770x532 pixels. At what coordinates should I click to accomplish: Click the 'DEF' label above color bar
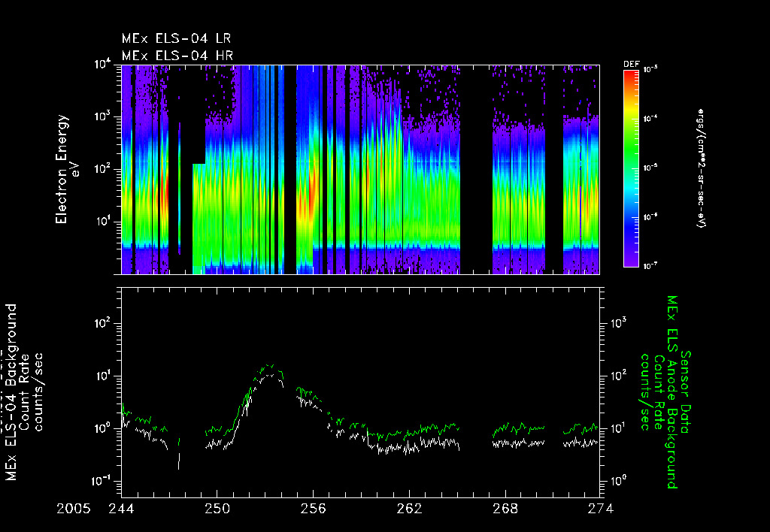631,65
